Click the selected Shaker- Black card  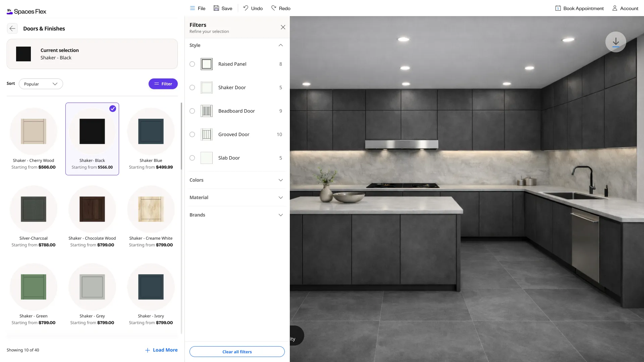pos(92,139)
